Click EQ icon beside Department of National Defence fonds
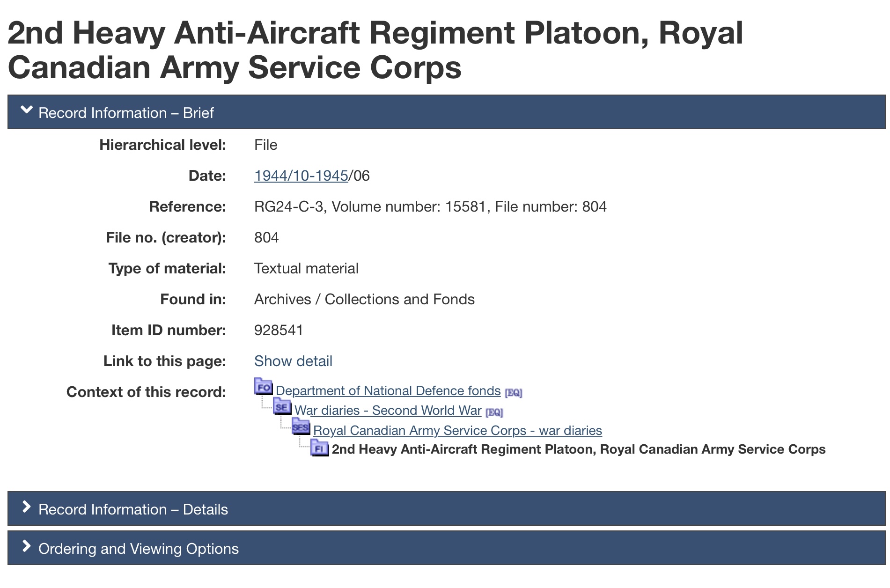This screenshot has height=588, width=890. coord(513,393)
